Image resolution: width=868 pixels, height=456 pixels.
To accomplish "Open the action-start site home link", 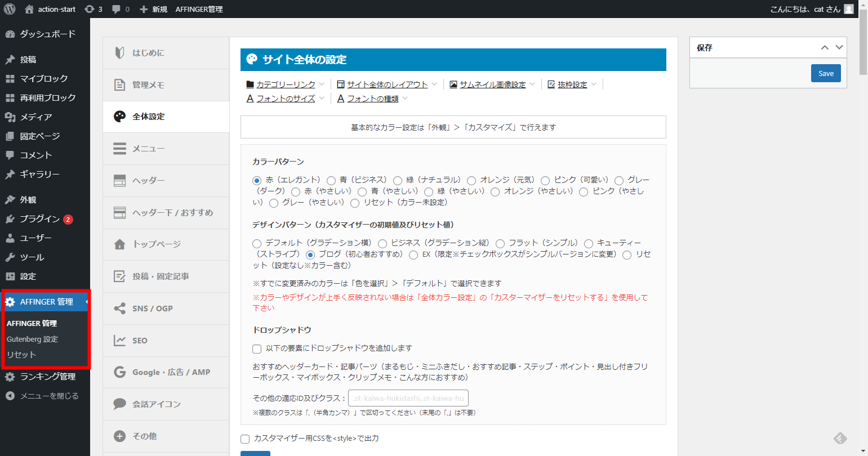I will tap(50, 9).
